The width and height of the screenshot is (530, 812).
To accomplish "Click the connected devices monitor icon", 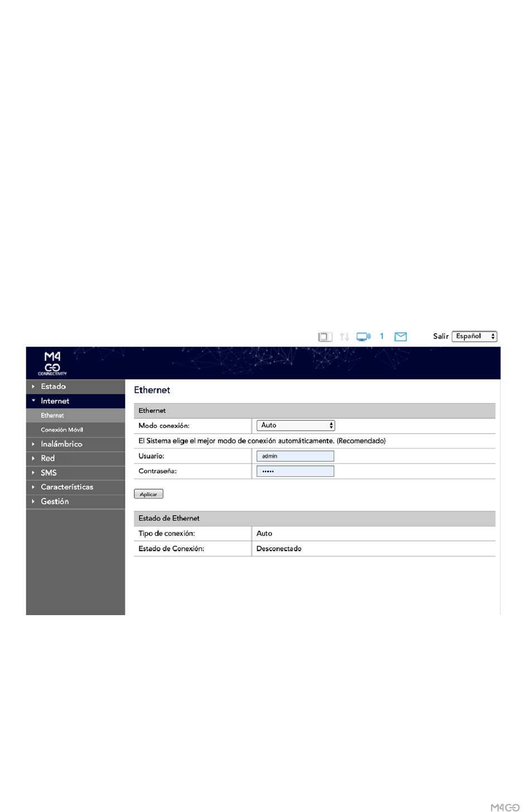I will click(364, 337).
